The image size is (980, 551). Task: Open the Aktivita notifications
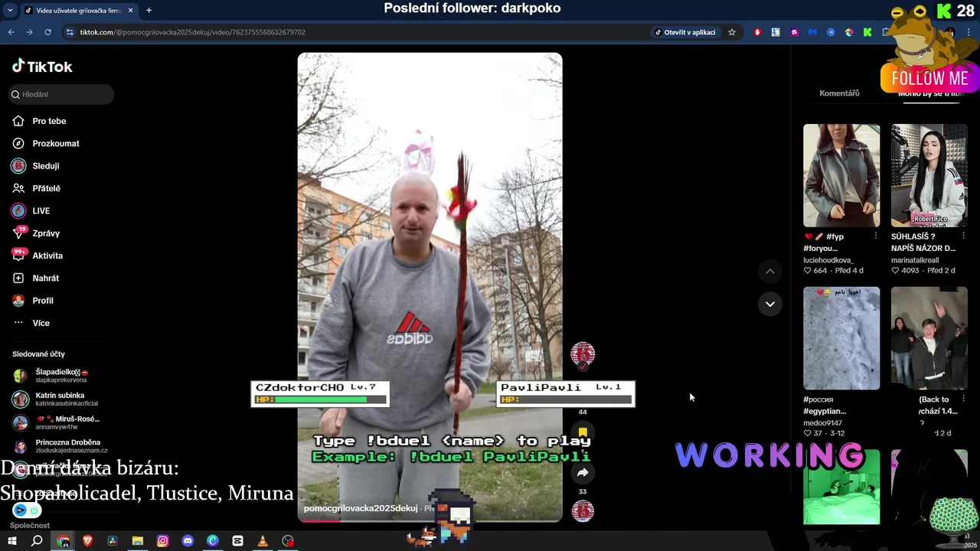pyautogui.click(x=47, y=256)
